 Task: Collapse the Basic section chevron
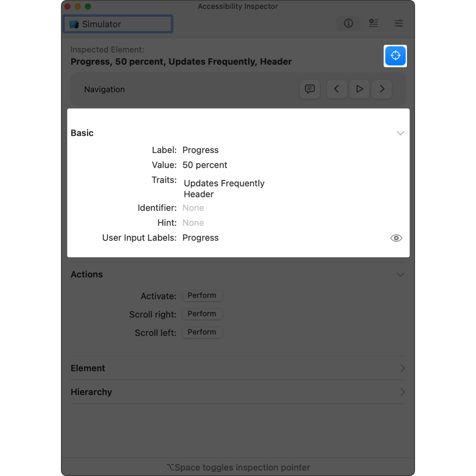point(400,133)
